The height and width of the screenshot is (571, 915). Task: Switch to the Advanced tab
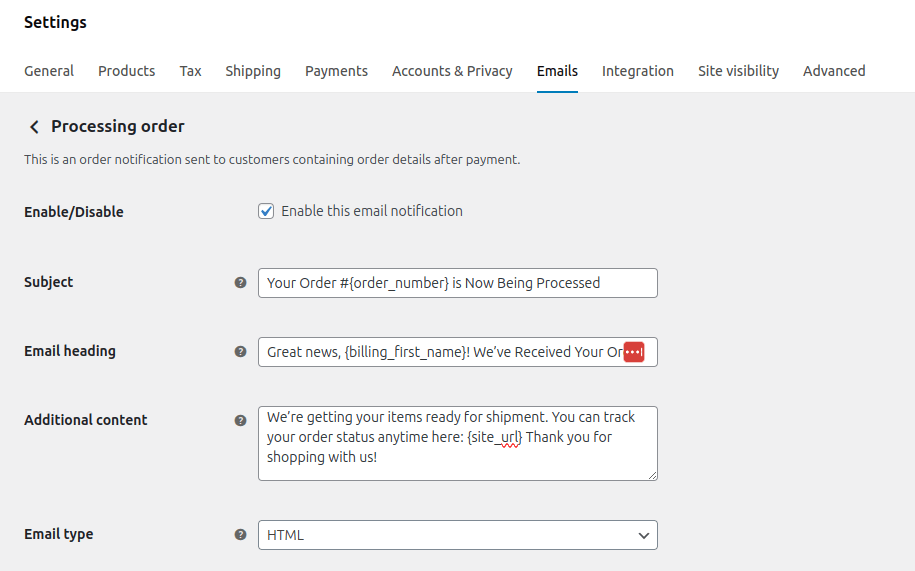[834, 71]
